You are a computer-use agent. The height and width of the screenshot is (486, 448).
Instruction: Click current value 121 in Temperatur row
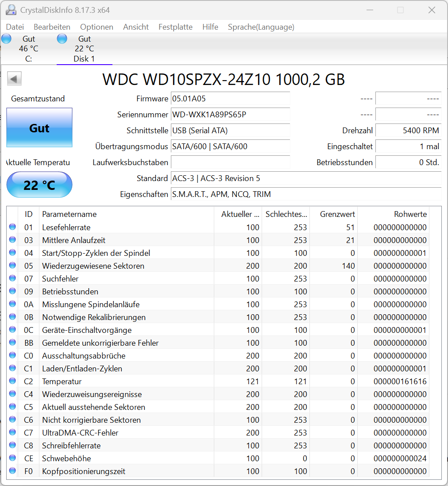(253, 381)
